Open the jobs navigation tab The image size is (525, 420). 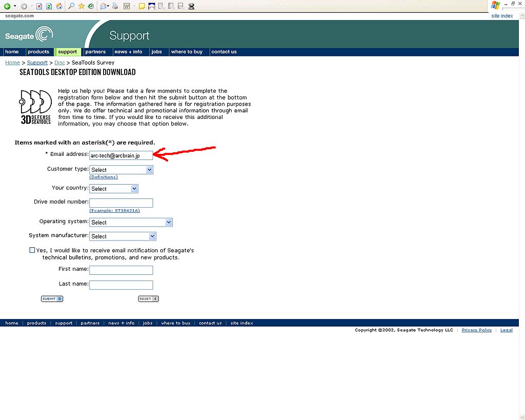(x=157, y=52)
